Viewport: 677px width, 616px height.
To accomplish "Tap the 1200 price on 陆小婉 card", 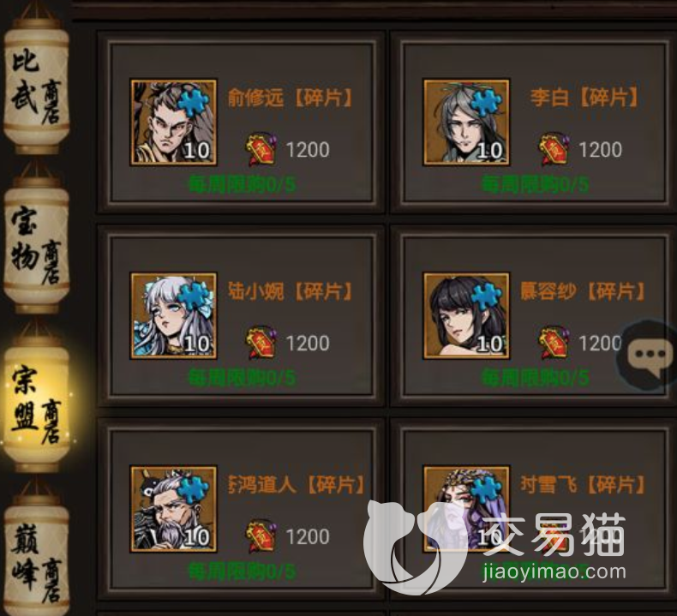I will click(308, 344).
